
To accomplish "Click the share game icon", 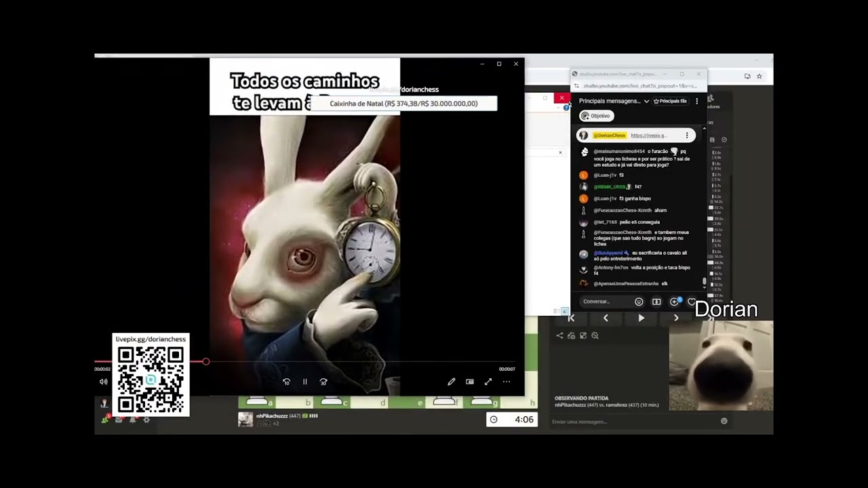I will point(559,335).
